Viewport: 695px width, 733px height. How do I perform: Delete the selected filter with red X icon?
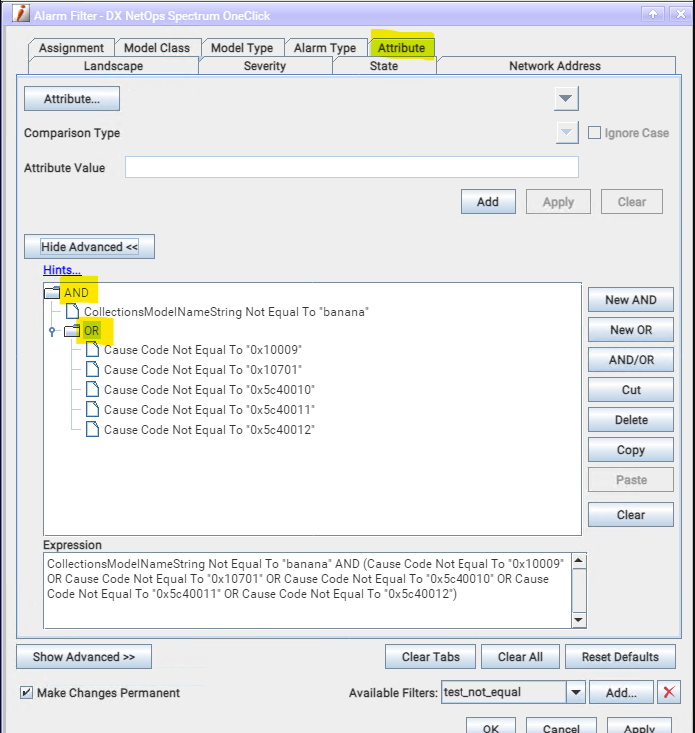669,692
